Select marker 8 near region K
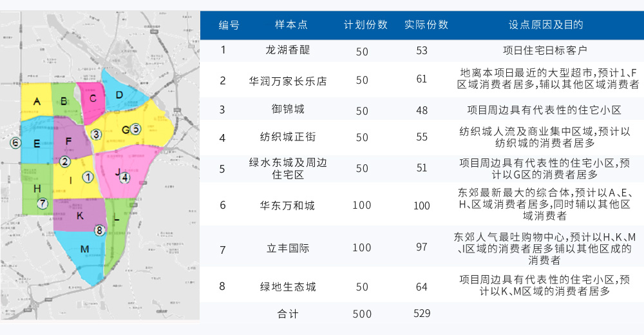This screenshot has width=644, height=335. coord(99,229)
